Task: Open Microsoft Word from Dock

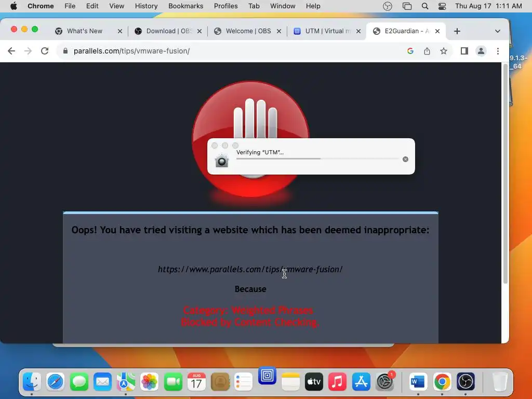Action: point(418,382)
